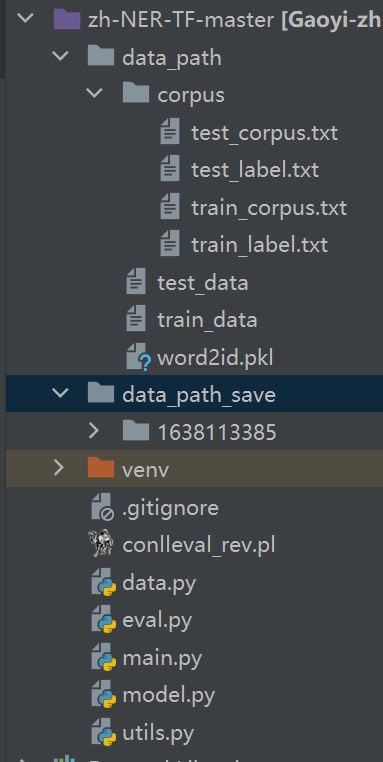Collapse the data_path folder
This screenshot has height=762, width=383.
coord(60,57)
